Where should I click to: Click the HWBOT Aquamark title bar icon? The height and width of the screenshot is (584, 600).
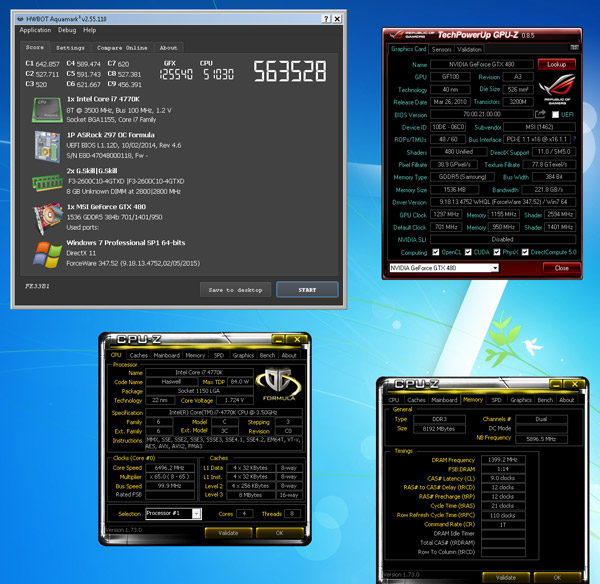coord(20,19)
